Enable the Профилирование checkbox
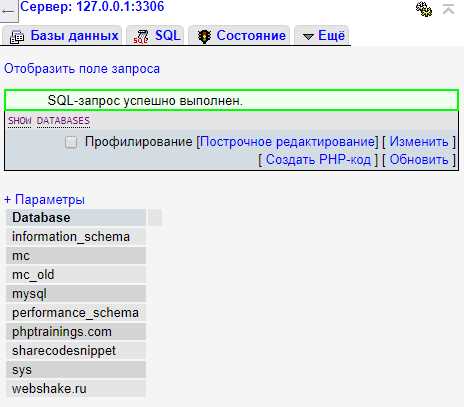This screenshot has height=407, width=464. (71, 142)
